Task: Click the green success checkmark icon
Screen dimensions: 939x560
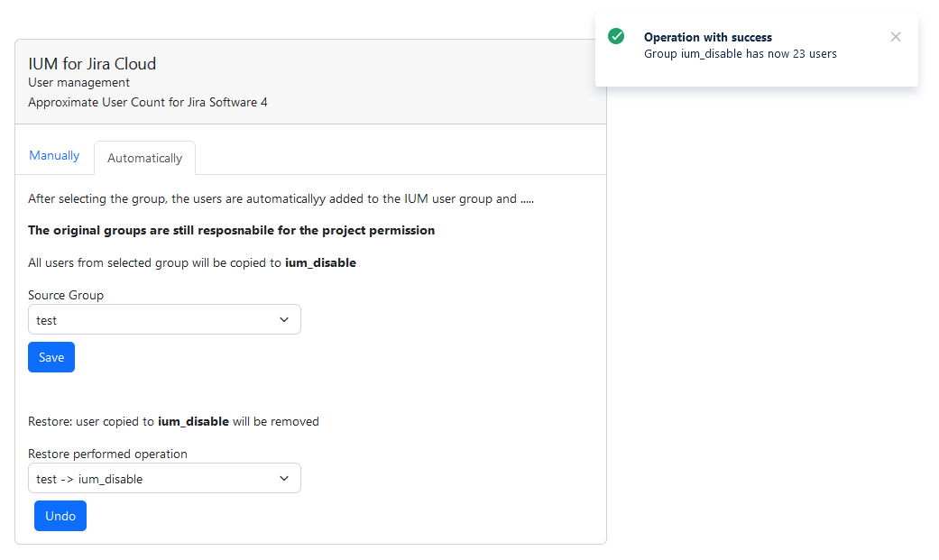Action: point(616,36)
